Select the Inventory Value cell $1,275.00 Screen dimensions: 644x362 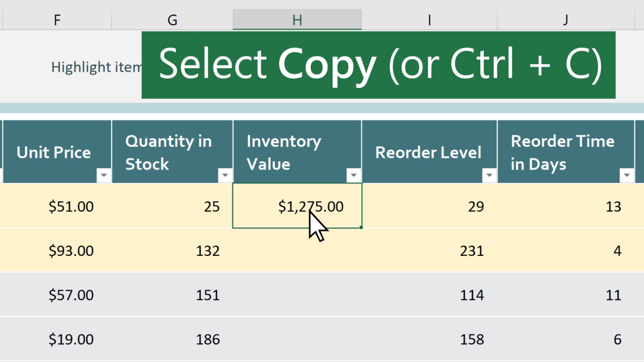(x=297, y=206)
